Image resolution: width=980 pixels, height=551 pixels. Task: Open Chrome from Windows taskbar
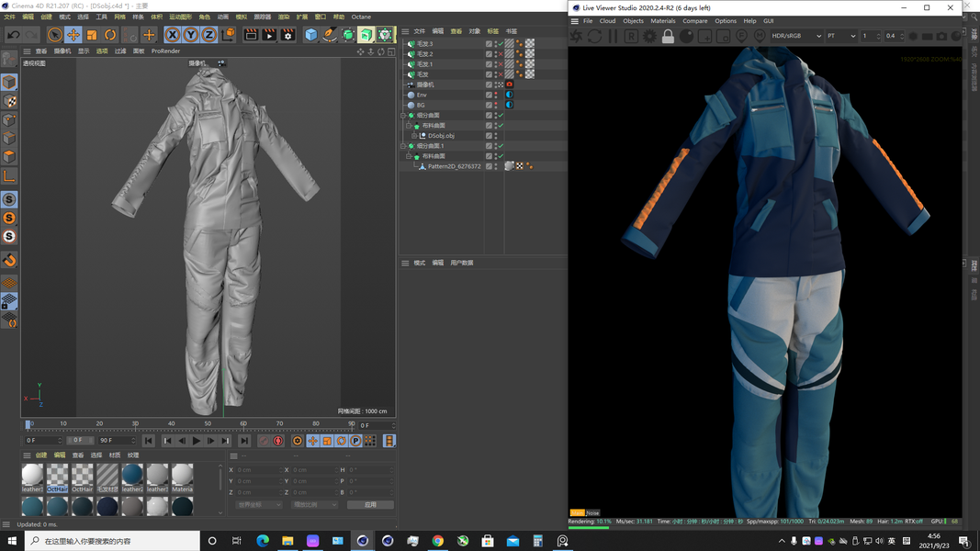[x=437, y=541]
